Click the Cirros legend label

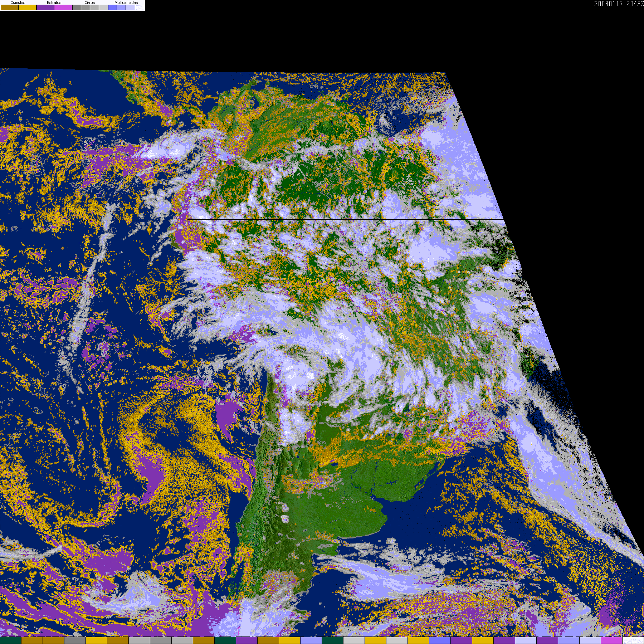(90, 3)
